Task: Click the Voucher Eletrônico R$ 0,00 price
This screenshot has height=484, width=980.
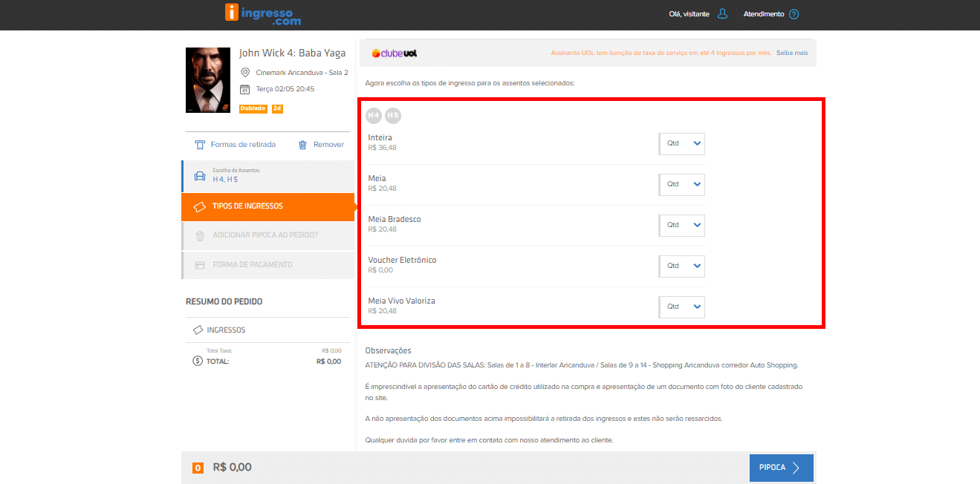Action: (x=380, y=270)
